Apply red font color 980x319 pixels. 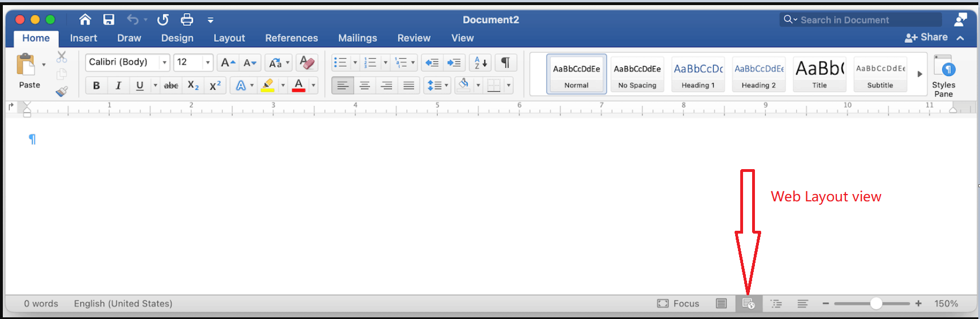[x=299, y=85]
